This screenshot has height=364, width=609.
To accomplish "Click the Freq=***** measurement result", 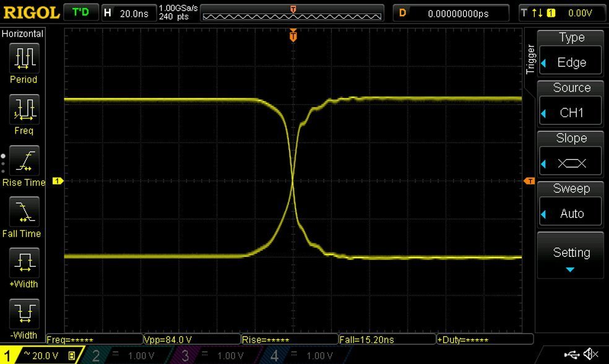I will point(94,339).
